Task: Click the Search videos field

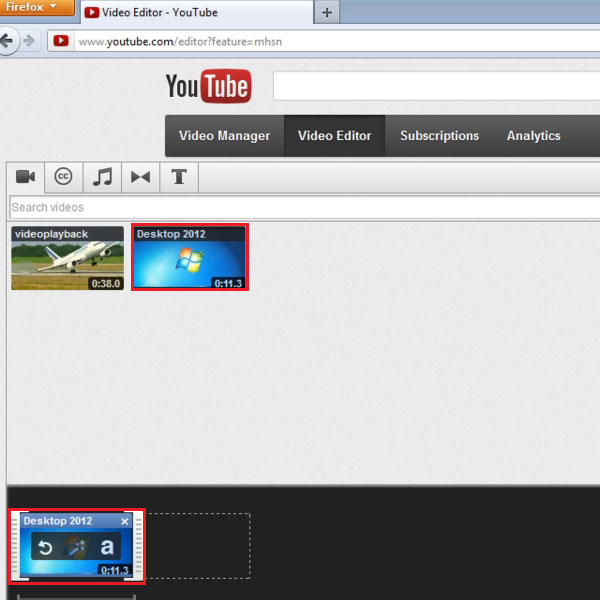Action: pos(305,207)
